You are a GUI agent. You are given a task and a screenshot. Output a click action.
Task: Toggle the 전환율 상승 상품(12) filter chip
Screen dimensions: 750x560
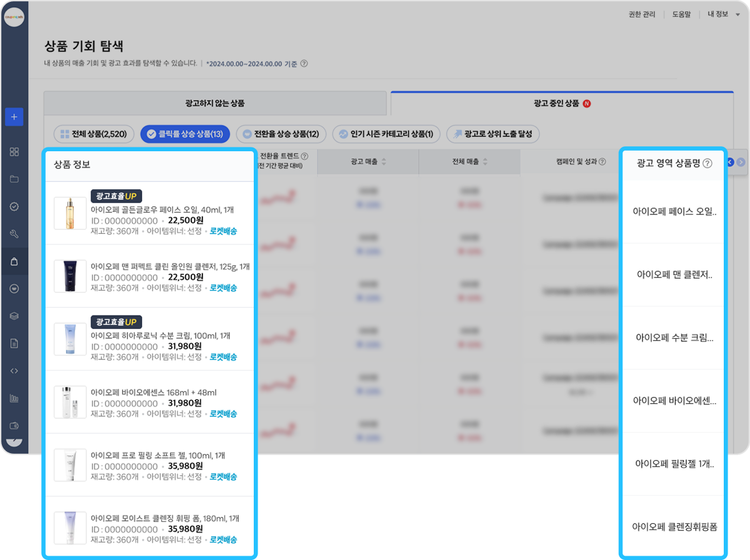click(281, 134)
